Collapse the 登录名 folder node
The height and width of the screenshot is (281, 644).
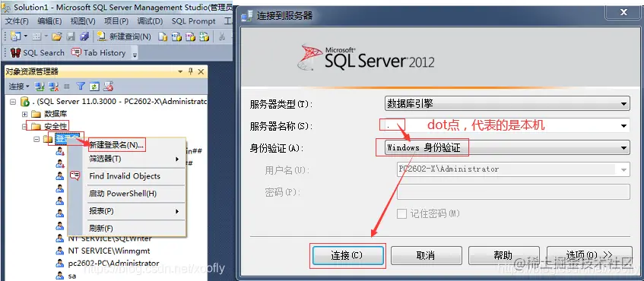[36, 139]
